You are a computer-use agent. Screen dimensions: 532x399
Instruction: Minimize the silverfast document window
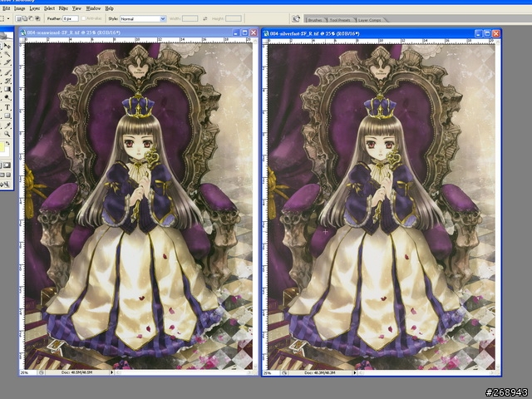point(479,33)
